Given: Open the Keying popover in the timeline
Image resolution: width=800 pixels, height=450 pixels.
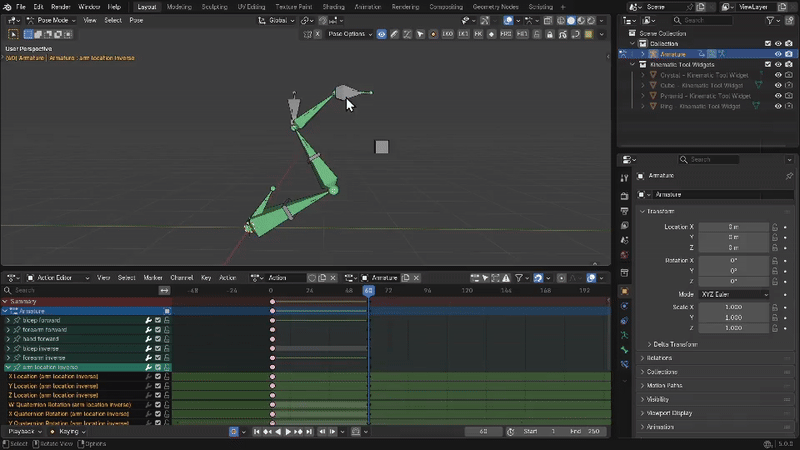Looking at the screenshot, I should [71, 432].
